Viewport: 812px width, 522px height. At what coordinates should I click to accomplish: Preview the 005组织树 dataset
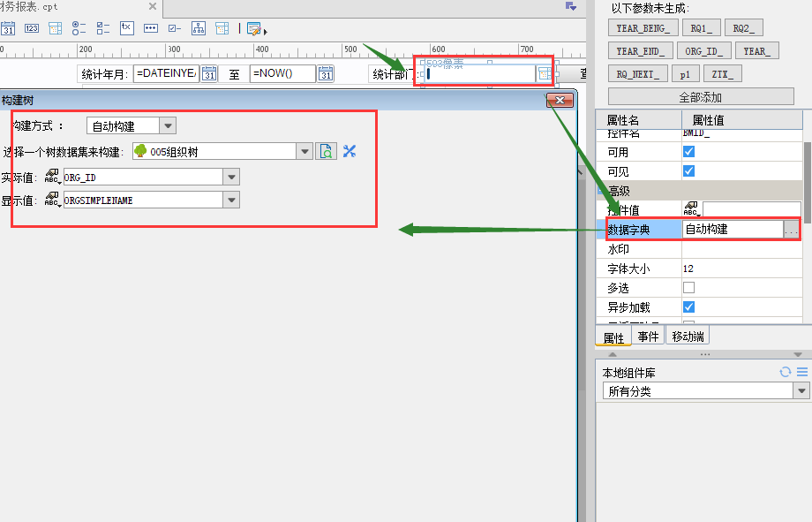(327, 151)
